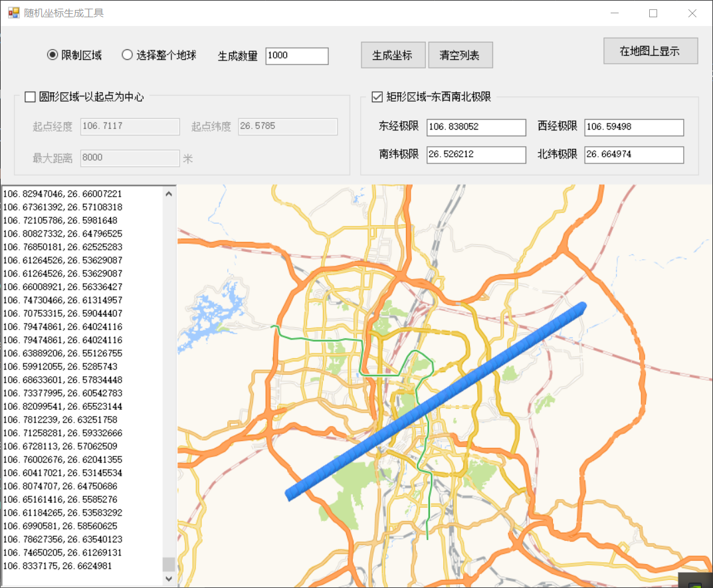Select the 选择整个地球 radio button
The width and height of the screenshot is (713, 588).
[x=128, y=55]
